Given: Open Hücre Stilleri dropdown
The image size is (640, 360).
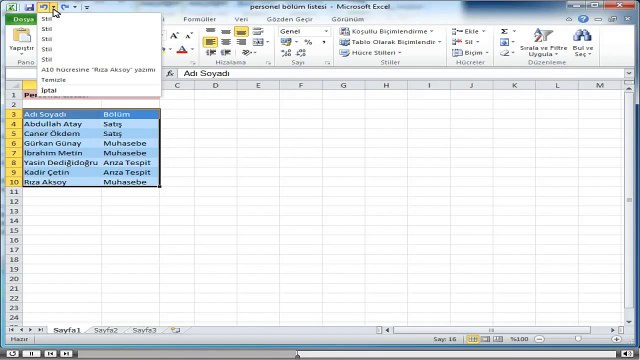Looking at the screenshot, I should click(x=371, y=53).
